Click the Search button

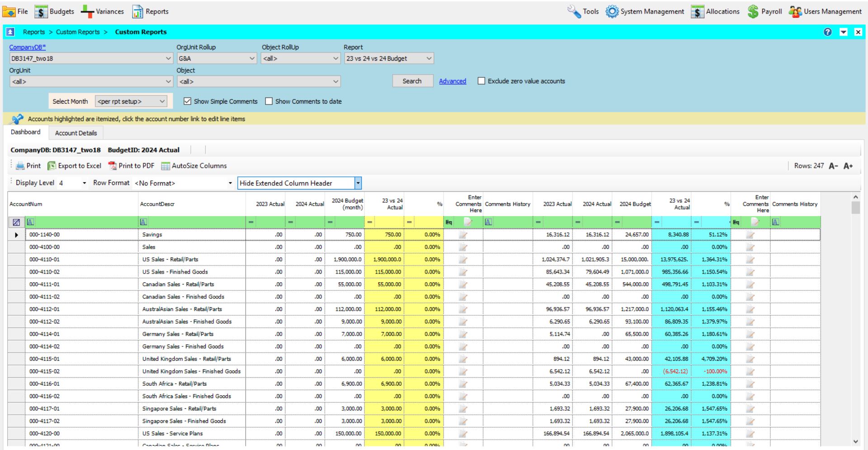point(412,81)
